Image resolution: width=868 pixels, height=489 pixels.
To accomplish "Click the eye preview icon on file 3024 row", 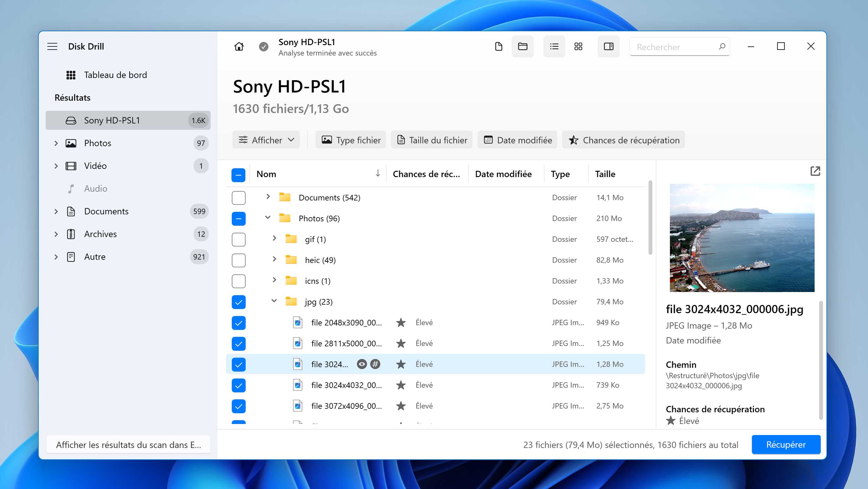I will (x=362, y=364).
